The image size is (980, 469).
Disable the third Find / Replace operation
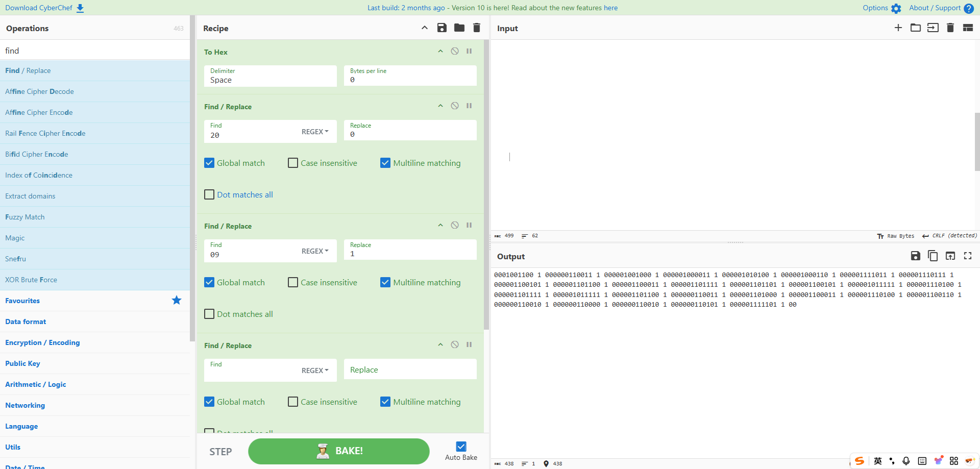[x=455, y=345]
